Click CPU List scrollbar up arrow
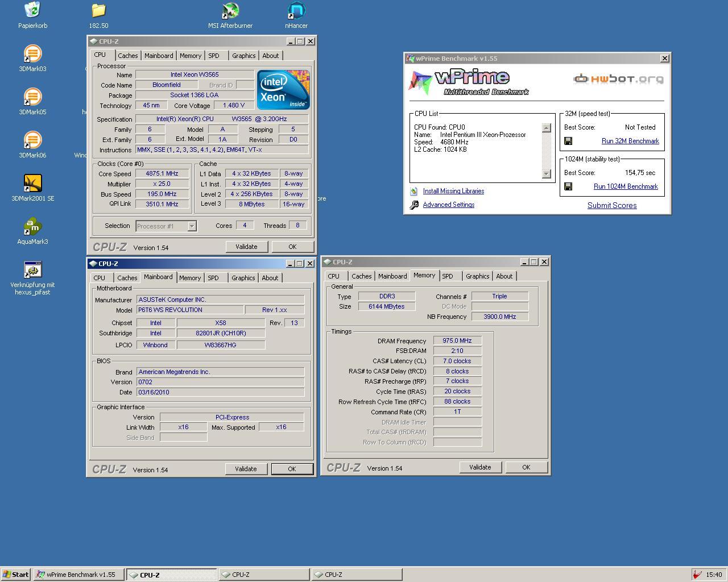Viewport: 728px width, 582px height. pos(547,128)
